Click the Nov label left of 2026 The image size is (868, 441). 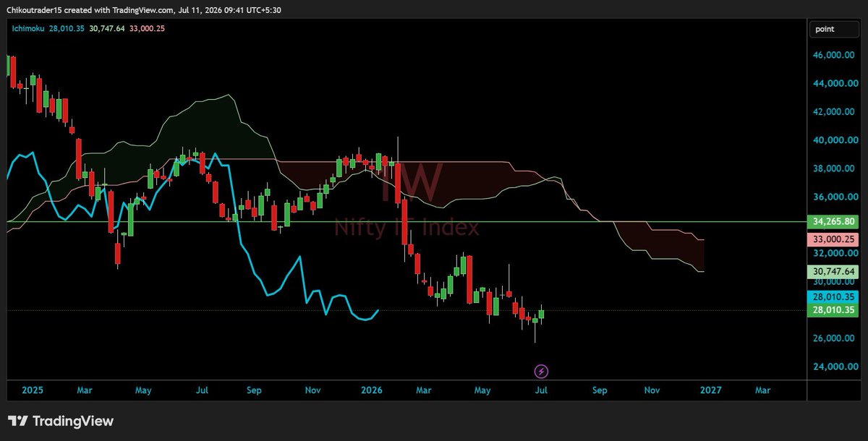pyautogui.click(x=313, y=390)
